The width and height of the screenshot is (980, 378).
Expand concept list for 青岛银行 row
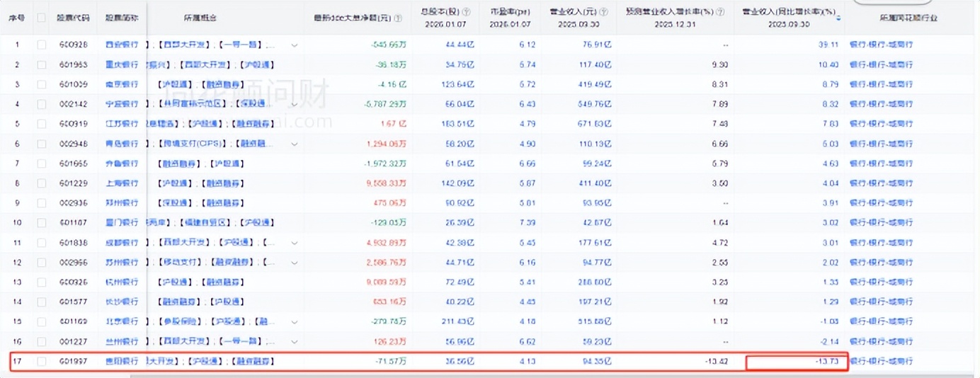click(294, 144)
